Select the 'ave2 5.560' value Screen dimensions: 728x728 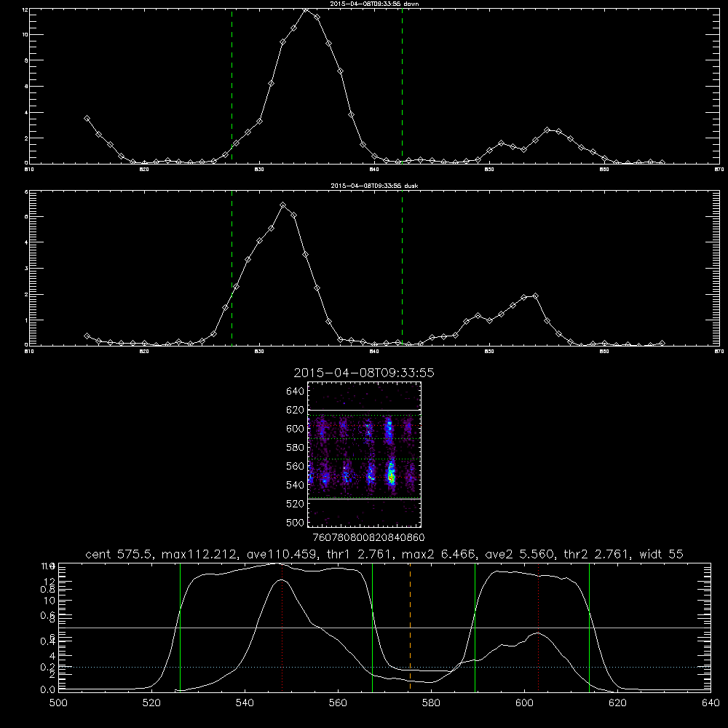coord(519,554)
